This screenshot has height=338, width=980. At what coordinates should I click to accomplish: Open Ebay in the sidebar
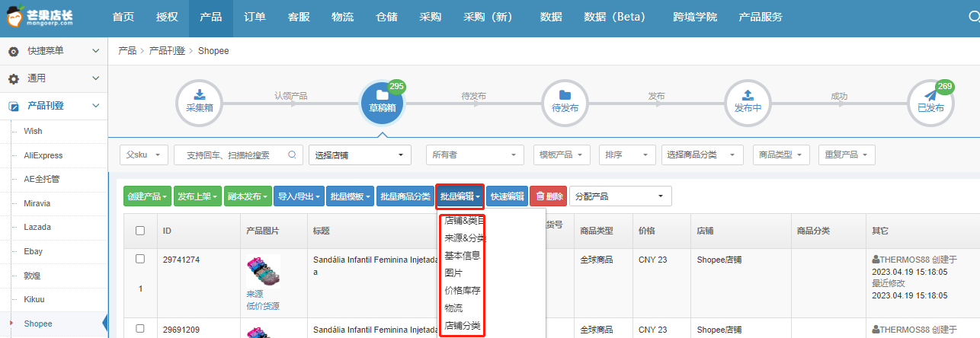[34, 251]
